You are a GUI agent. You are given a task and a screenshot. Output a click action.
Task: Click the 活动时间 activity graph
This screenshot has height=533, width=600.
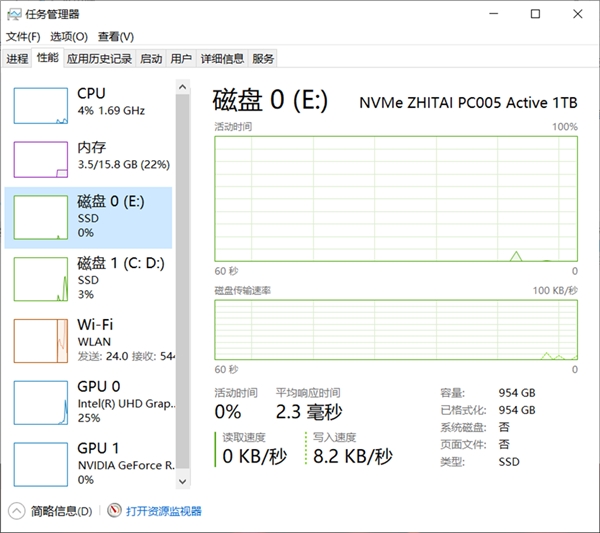point(396,199)
